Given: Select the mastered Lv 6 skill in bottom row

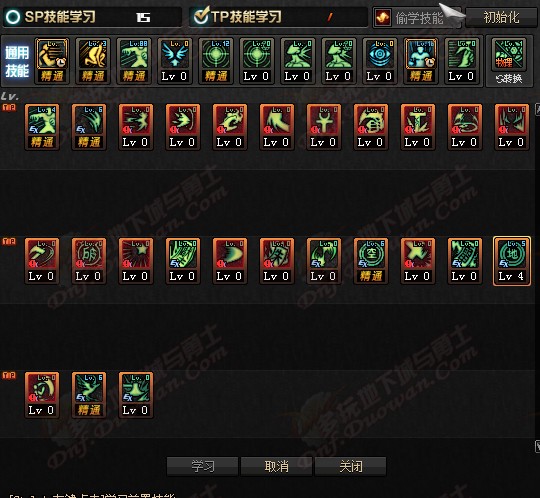Looking at the screenshot, I should click(89, 395).
